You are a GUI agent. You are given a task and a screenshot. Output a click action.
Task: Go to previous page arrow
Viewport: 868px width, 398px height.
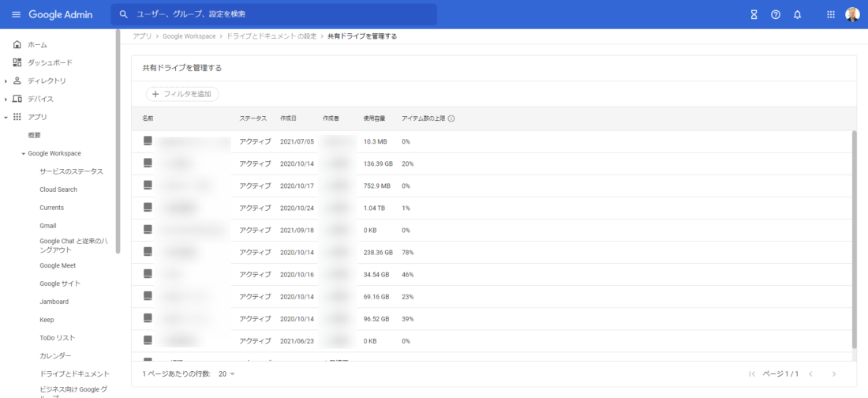[810, 374]
